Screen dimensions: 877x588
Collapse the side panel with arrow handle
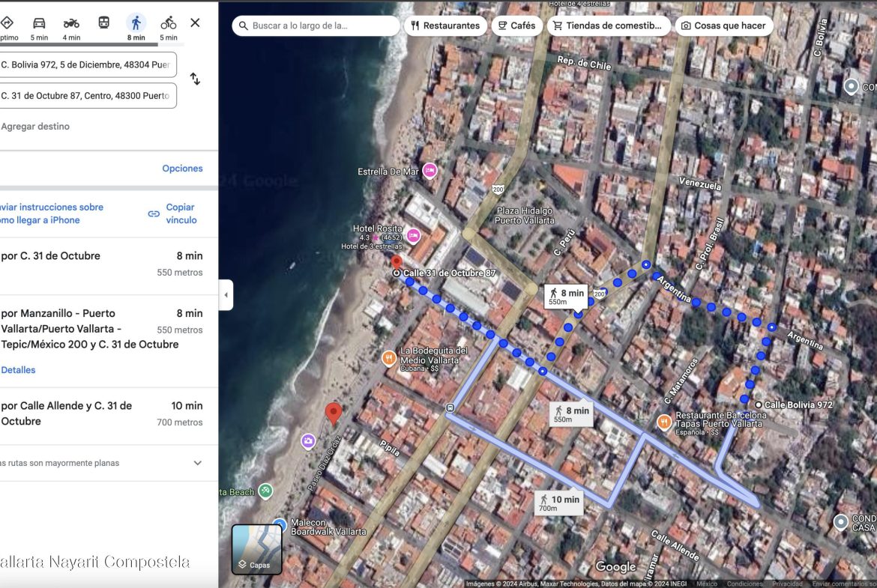click(x=226, y=295)
